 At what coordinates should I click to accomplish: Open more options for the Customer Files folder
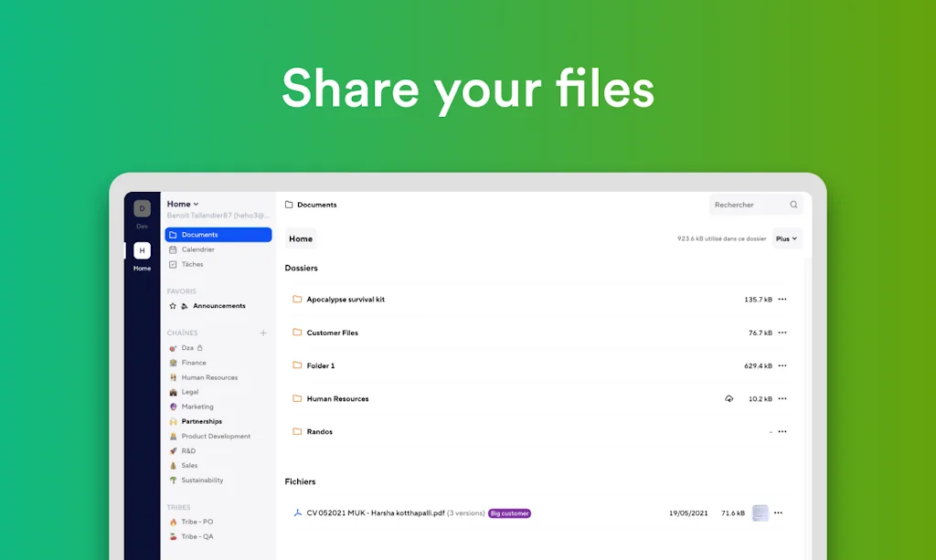click(x=782, y=333)
